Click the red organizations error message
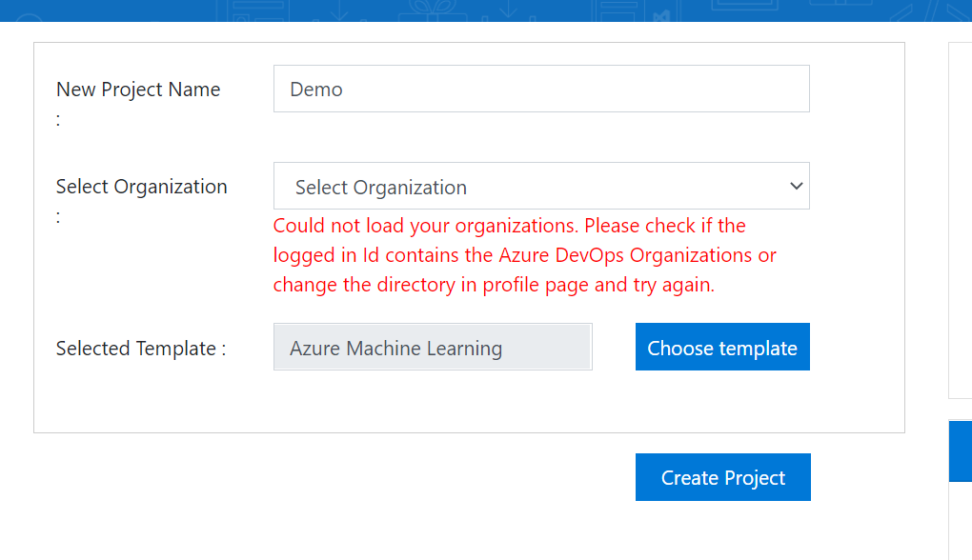This screenshot has height=560, width=972. point(524,254)
